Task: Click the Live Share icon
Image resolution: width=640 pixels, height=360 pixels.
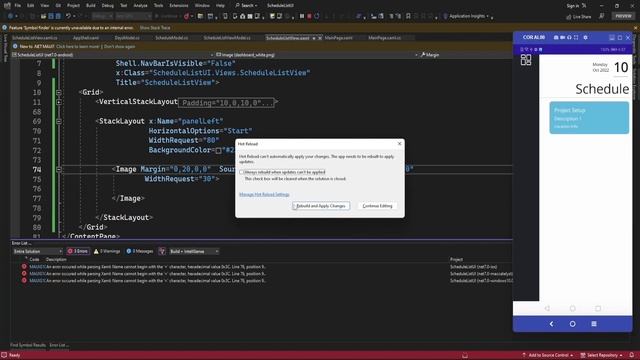Action: pos(569,17)
